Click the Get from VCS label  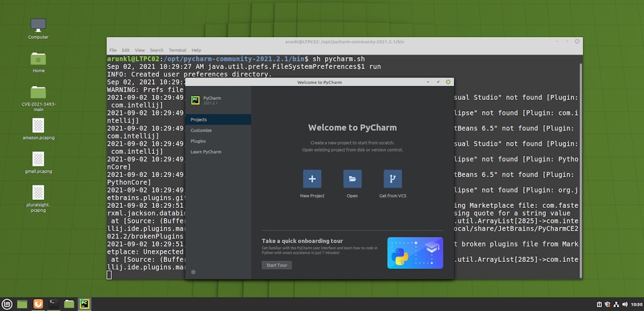392,195
